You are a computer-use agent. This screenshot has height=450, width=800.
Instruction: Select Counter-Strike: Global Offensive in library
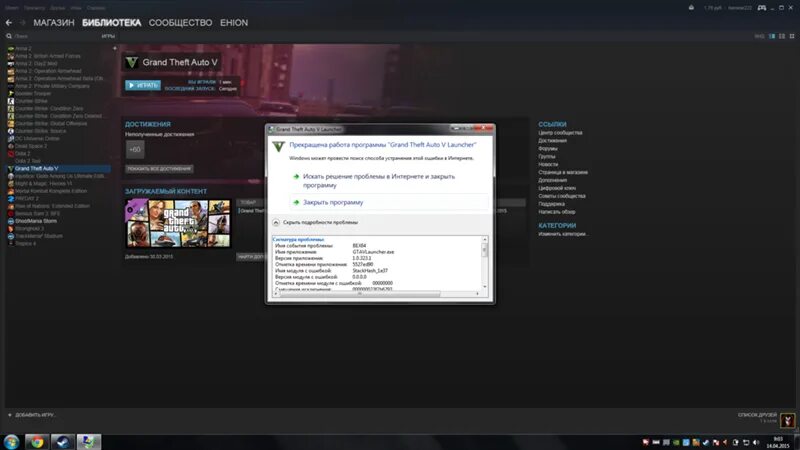[x=51, y=123]
